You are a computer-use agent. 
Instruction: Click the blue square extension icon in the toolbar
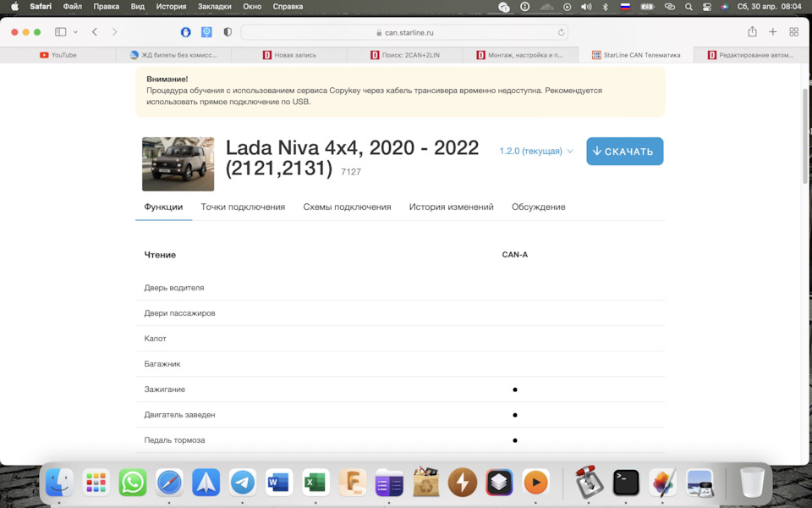[206, 32]
